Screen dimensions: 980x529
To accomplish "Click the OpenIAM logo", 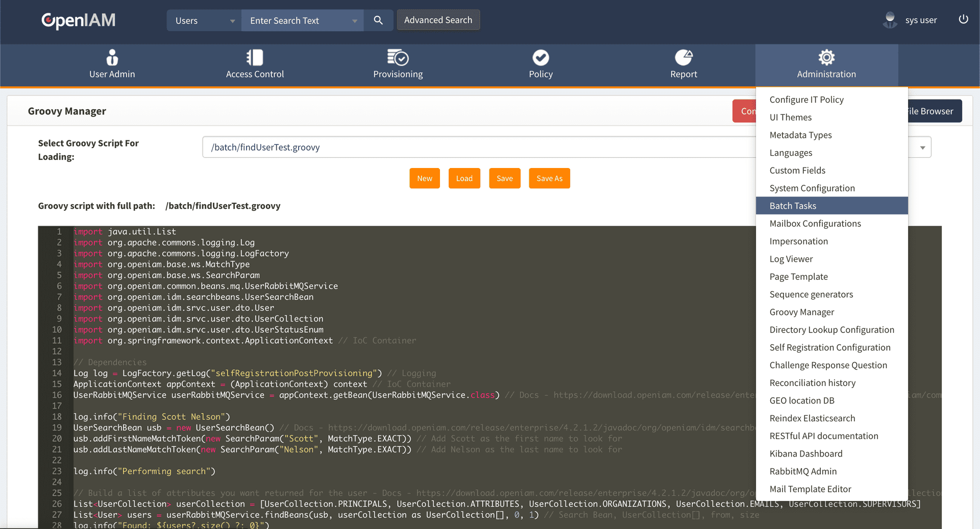I will (x=78, y=21).
